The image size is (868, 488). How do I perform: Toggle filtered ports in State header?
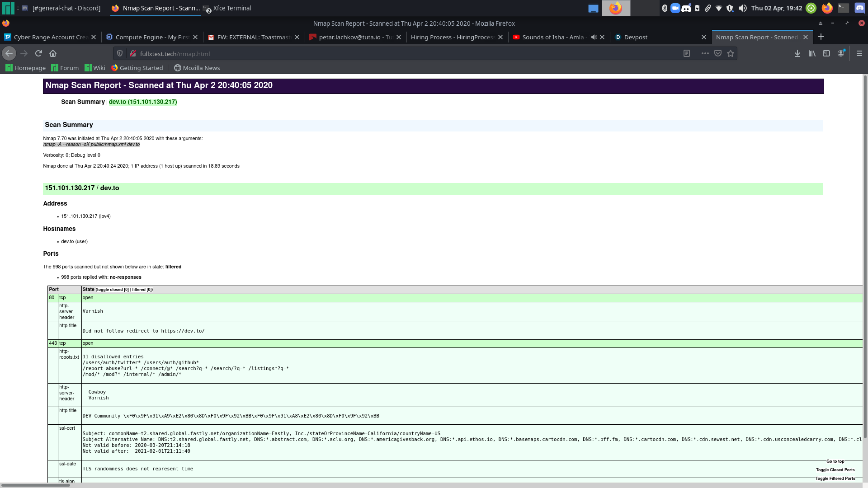pos(142,290)
